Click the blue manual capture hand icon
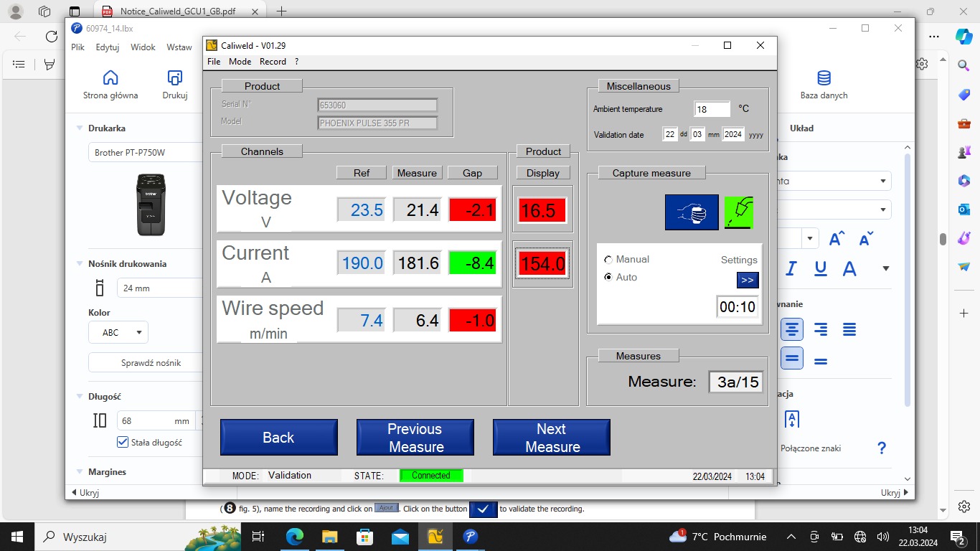The width and height of the screenshot is (980, 551). click(x=691, y=212)
